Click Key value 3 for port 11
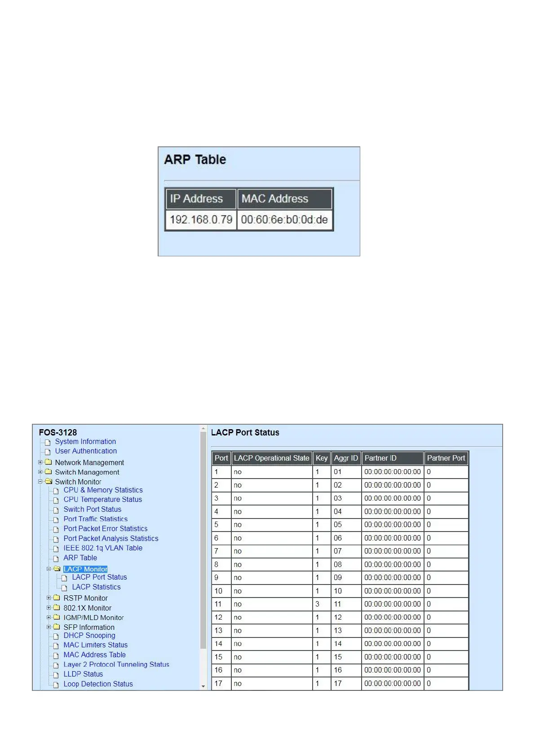 (317, 604)
